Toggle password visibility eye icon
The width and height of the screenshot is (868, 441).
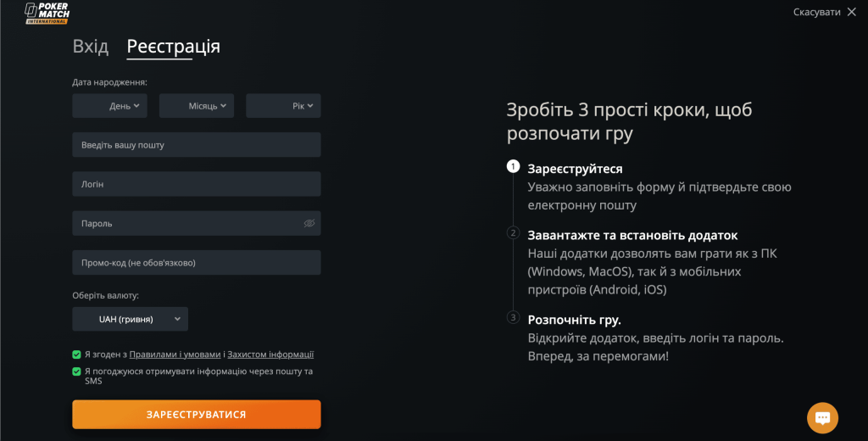[309, 223]
